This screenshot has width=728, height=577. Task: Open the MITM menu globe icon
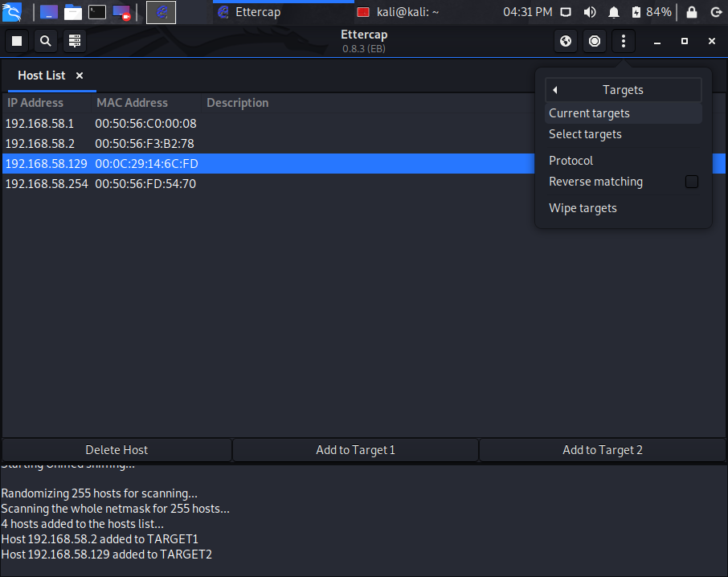(x=566, y=41)
